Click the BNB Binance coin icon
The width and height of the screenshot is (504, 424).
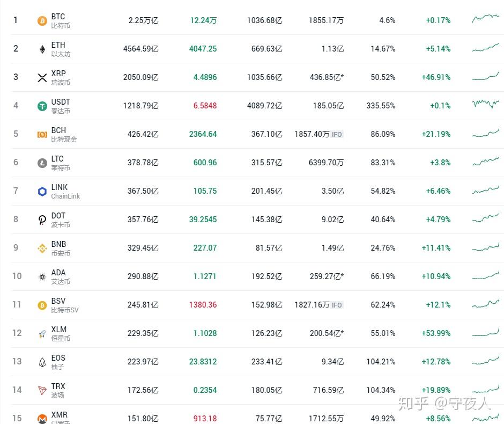(42, 248)
